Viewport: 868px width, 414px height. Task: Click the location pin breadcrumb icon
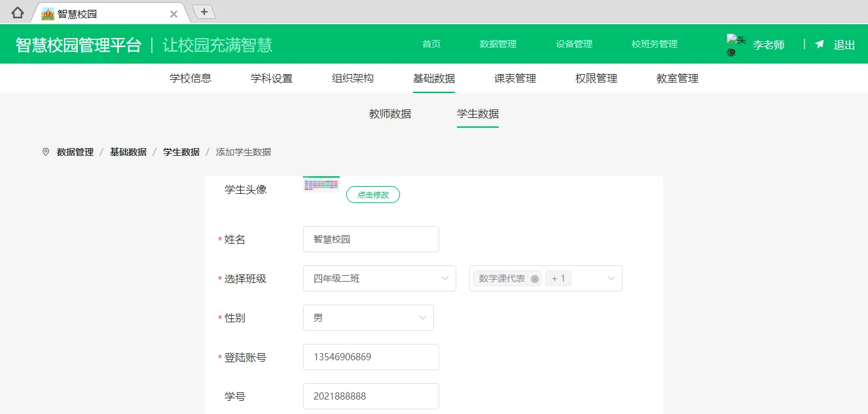pyautogui.click(x=45, y=152)
